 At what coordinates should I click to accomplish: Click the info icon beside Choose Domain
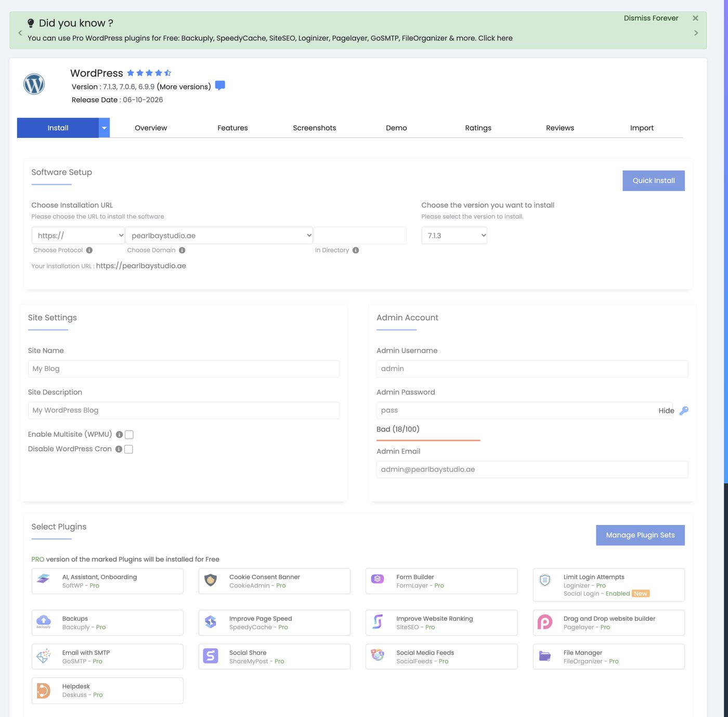click(x=182, y=250)
